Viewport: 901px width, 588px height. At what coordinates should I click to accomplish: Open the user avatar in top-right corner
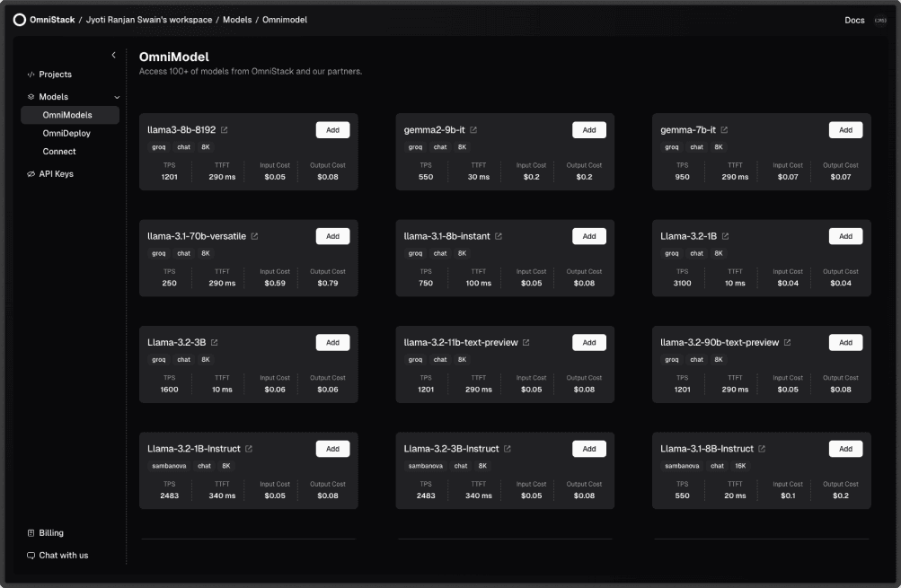(x=880, y=20)
